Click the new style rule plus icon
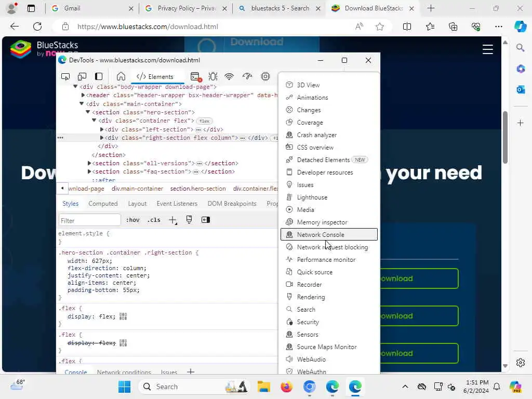532x399 pixels. click(172, 220)
